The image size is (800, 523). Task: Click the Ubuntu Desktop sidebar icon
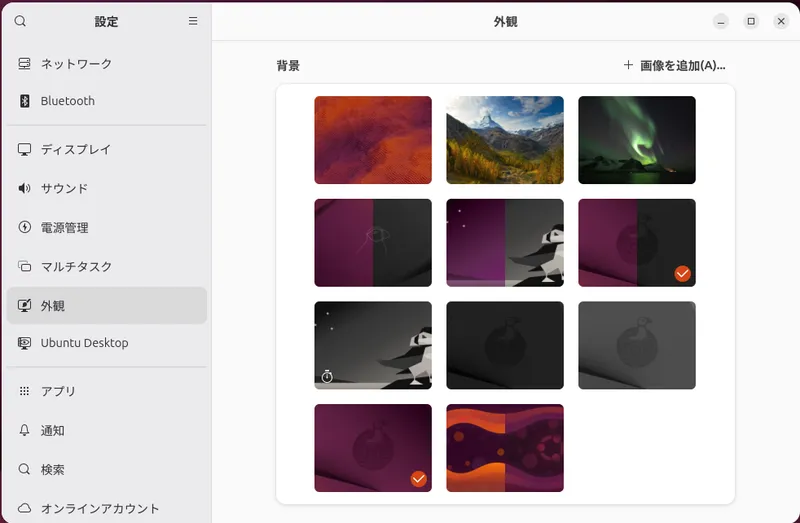pyautogui.click(x=24, y=343)
